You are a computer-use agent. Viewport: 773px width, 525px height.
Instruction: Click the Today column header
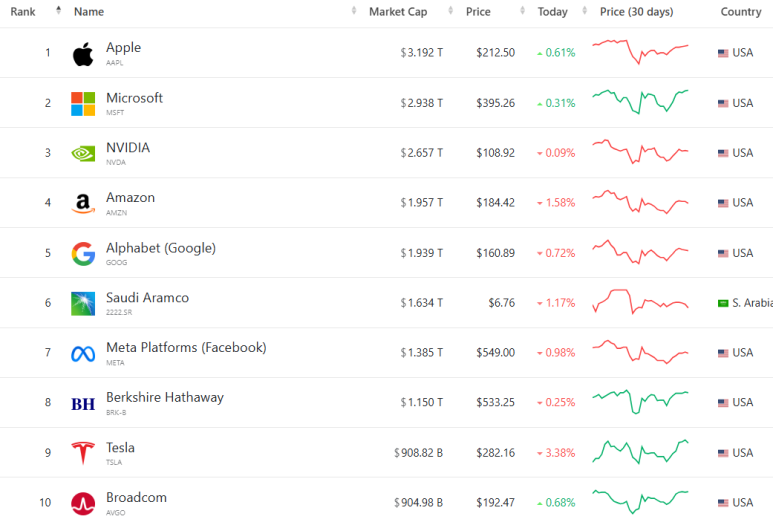point(552,11)
